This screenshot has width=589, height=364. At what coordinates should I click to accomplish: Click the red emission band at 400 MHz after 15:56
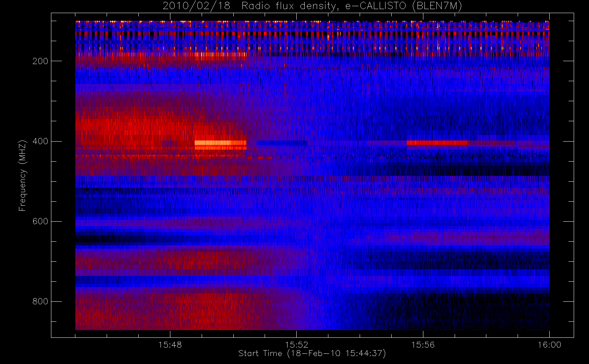(437, 143)
